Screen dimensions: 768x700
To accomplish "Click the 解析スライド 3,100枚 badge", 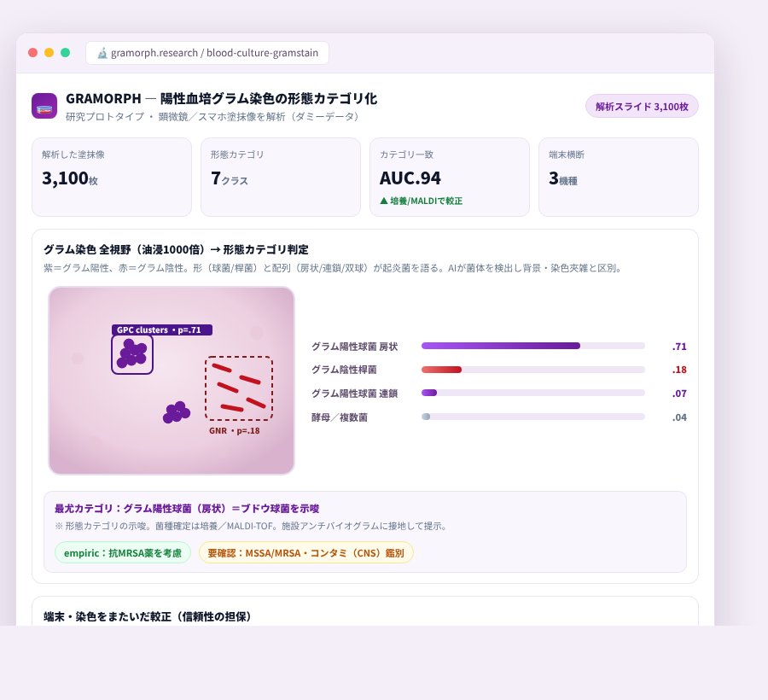I will [x=642, y=107].
